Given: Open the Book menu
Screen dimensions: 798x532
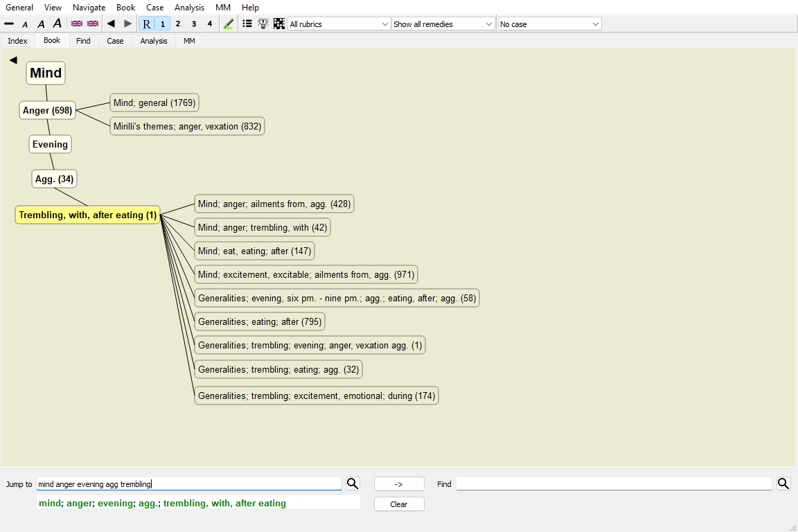Looking at the screenshot, I should pos(125,7).
